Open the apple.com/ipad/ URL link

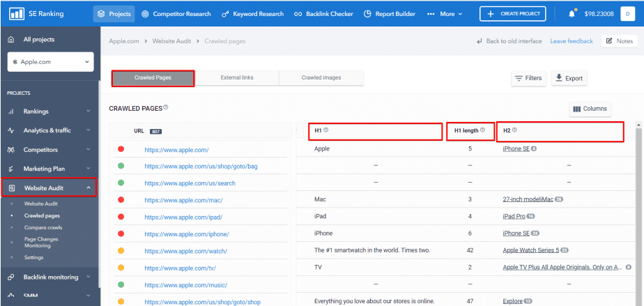click(183, 217)
